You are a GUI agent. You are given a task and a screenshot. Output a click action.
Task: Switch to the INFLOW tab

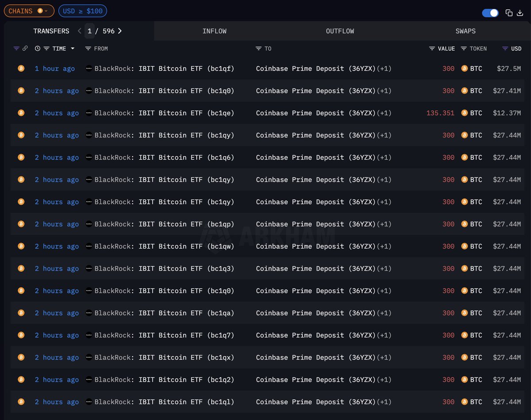(x=214, y=31)
